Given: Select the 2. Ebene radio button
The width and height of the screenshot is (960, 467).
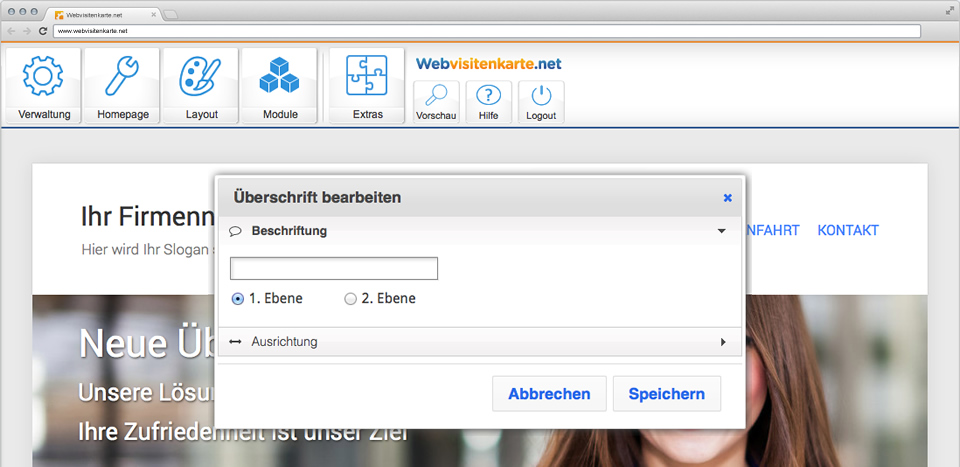Looking at the screenshot, I should (x=350, y=299).
